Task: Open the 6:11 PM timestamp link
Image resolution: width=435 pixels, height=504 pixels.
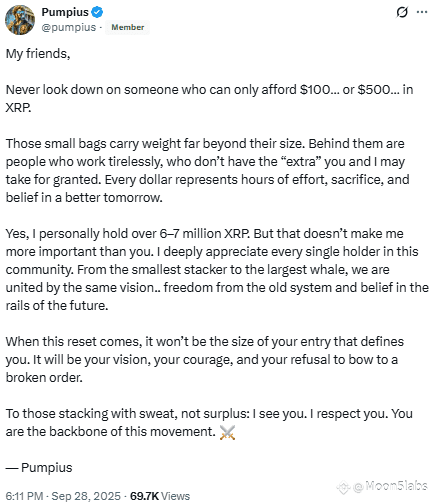Action: click(24, 496)
